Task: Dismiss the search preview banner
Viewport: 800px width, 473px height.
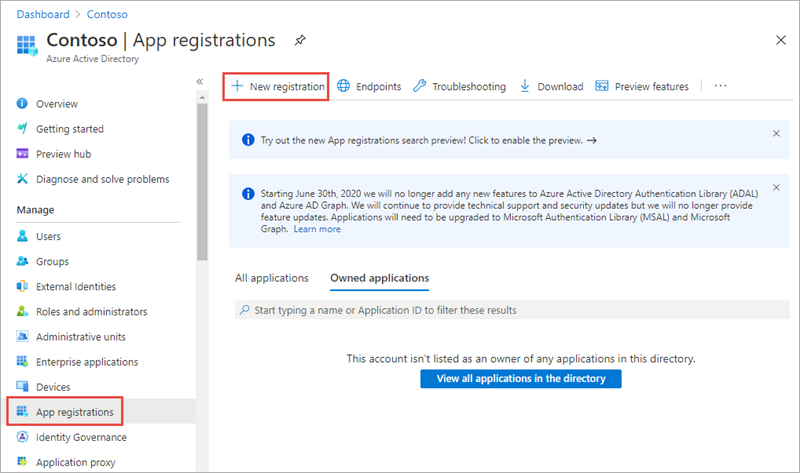Action: pos(776,134)
